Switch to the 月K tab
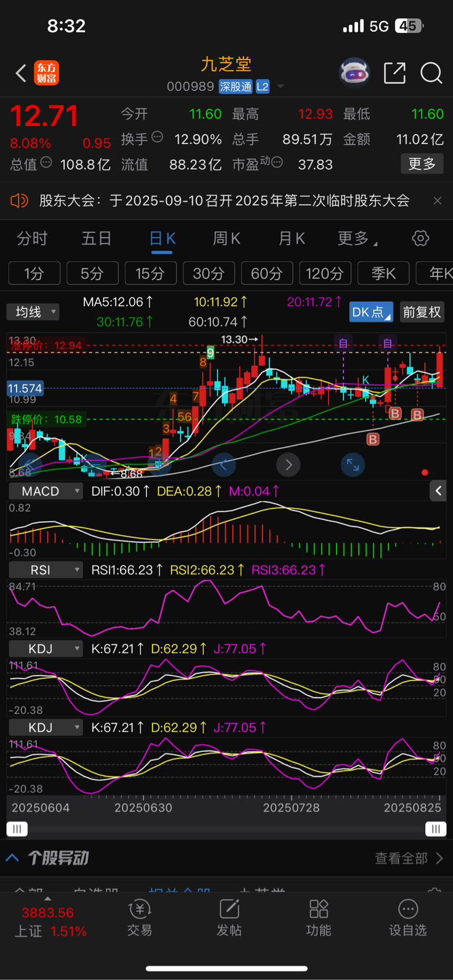Screen dimensions: 453x980 pos(291,238)
